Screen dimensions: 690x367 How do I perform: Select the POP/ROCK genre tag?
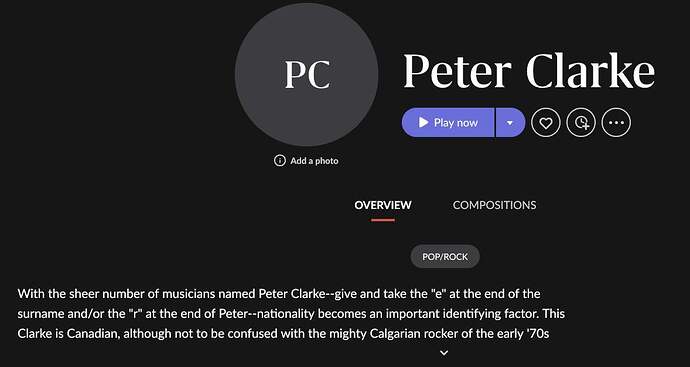point(445,257)
